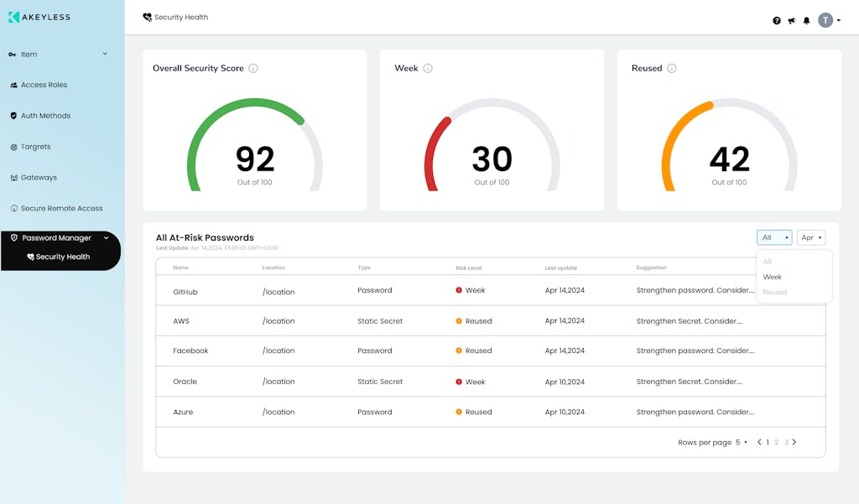Change the rows per page dropdown
Screen dimensions: 859x504
[x=742, y=443]
